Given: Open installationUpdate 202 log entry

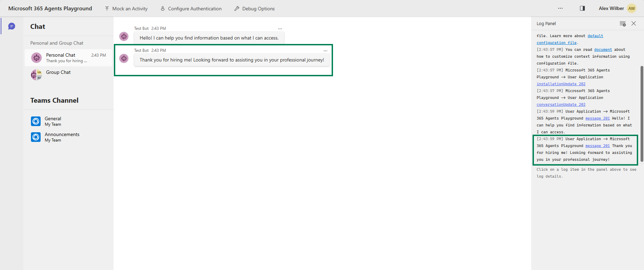Looking at the screenshot, I should (561, 84).
